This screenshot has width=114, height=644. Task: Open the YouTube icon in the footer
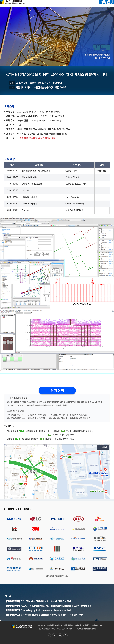click(x=60, y=635)
